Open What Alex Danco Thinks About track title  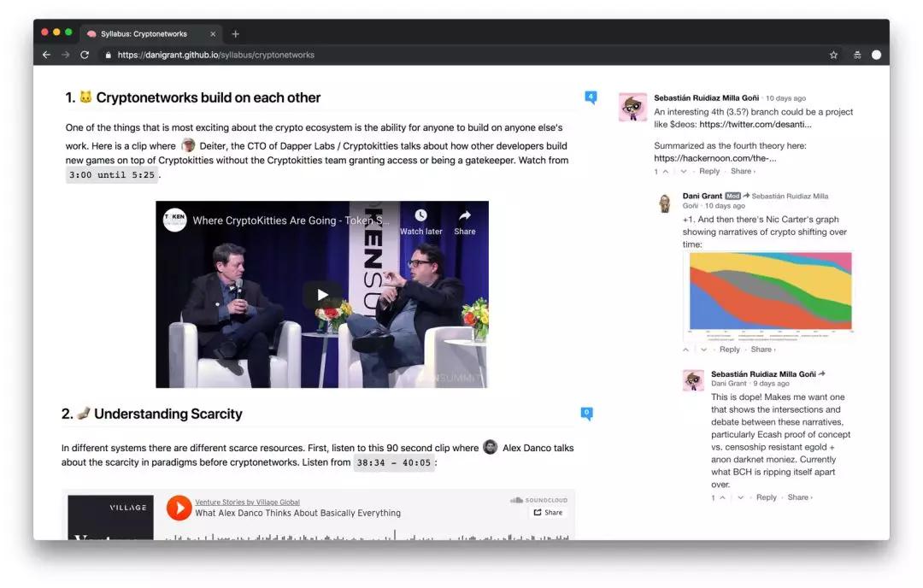click(x=298, y=514)
